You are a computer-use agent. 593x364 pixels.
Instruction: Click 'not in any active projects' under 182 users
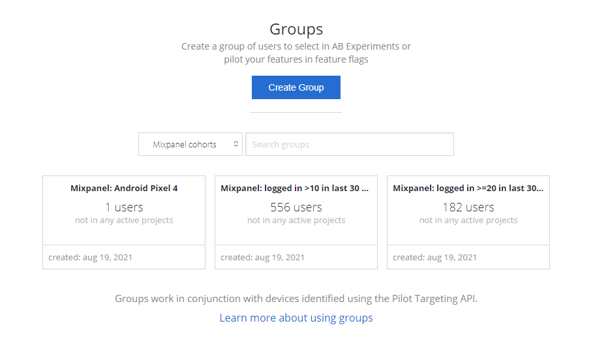click(468, 220)
